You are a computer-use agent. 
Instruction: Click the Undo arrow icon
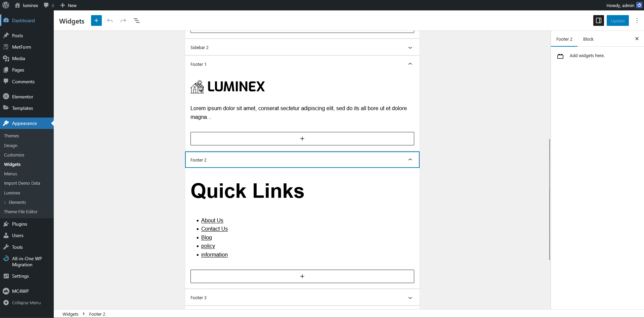(x=110, y=20)
